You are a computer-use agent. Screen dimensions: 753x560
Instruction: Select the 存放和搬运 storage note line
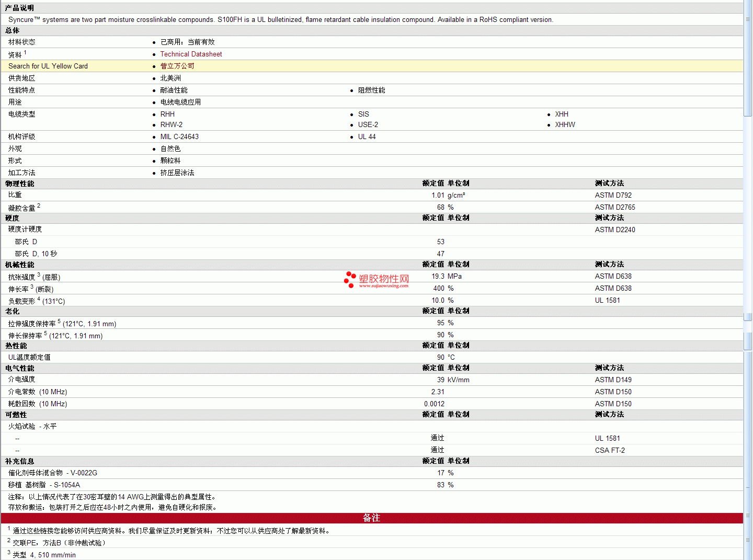(x=113, y=507)
